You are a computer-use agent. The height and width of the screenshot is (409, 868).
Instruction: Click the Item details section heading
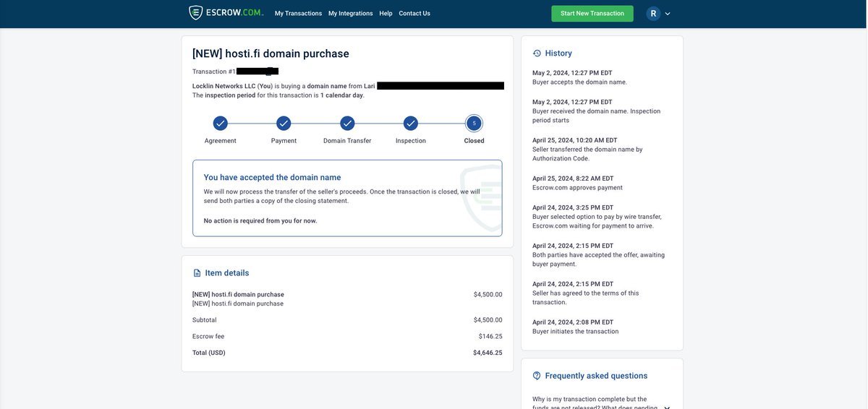pyautogui.click(x=227, y=273)
